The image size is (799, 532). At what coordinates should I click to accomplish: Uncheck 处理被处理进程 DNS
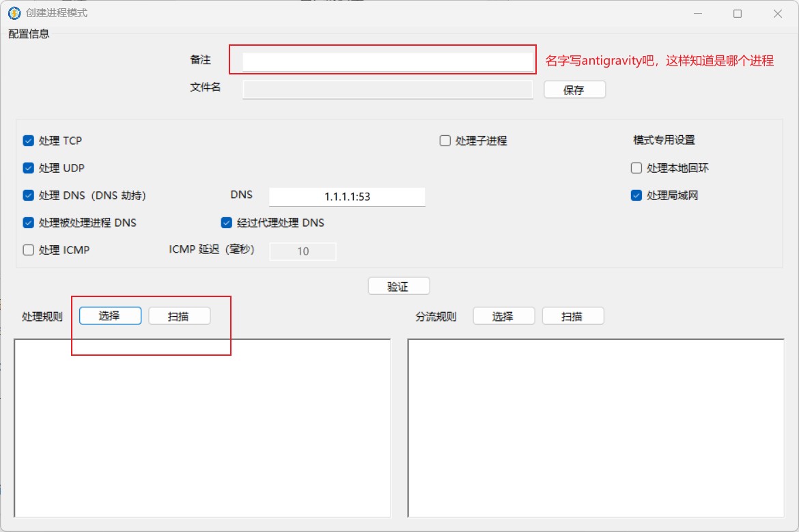[28, 223]
